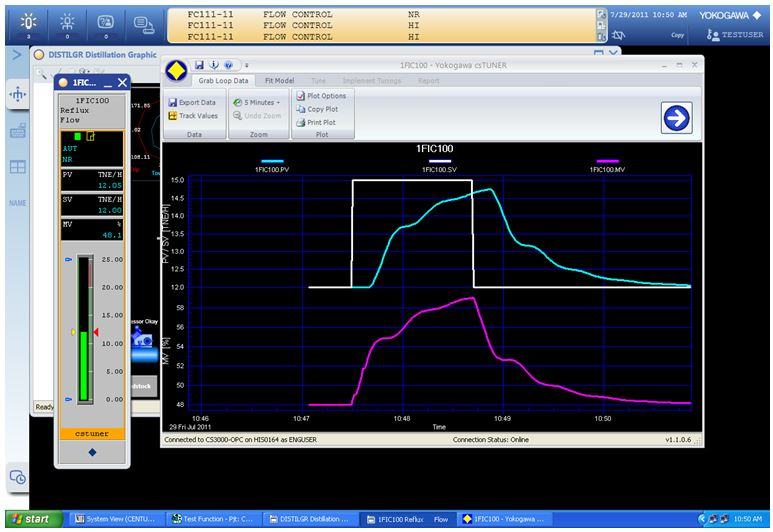Viewport: 773px width, 532px height.
Task: Open the history clock sidebar icon
Action: [x=18, y=477]
